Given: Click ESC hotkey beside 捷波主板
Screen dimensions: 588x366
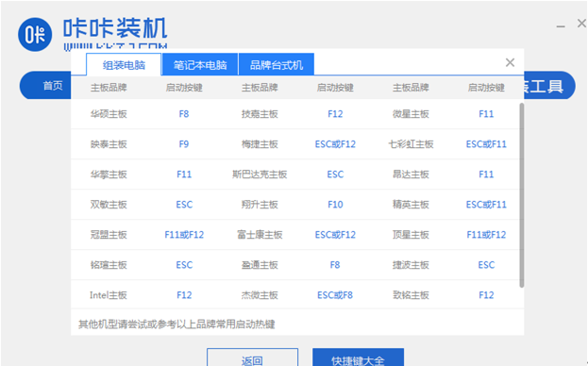Looking at the screenshot, I should [x=486, y=265].
